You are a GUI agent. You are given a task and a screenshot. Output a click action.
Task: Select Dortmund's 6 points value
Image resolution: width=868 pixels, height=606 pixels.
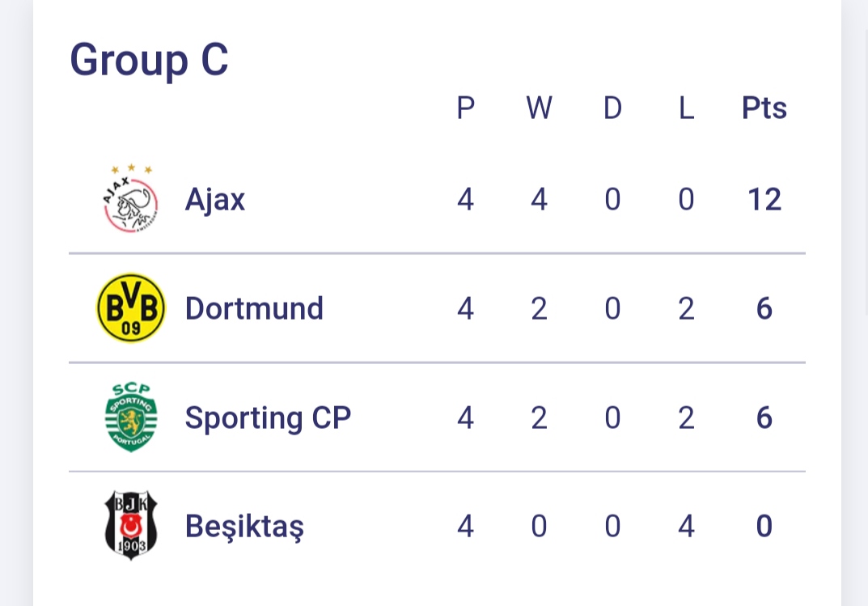[x=764, y=308]
